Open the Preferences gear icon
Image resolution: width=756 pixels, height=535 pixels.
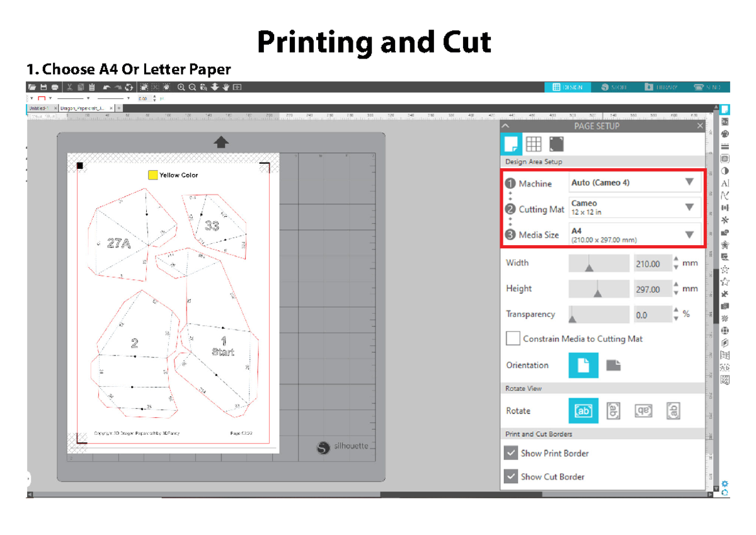pos(725,484)
